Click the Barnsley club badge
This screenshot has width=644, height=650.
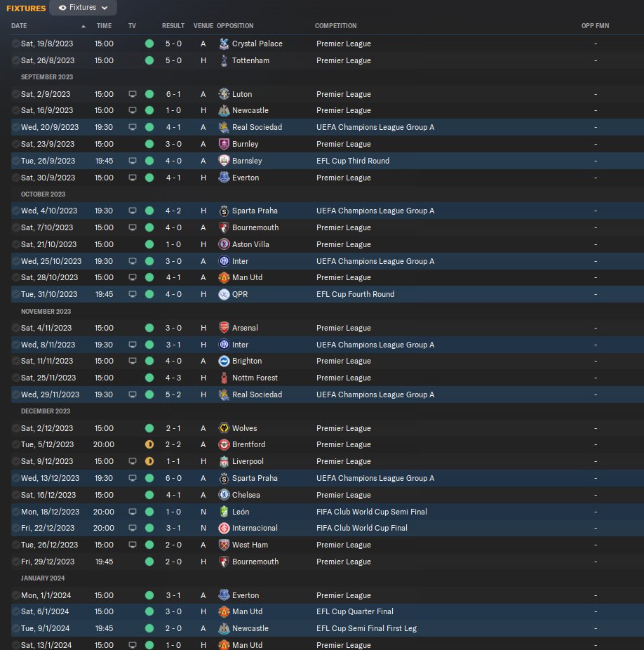224,161
